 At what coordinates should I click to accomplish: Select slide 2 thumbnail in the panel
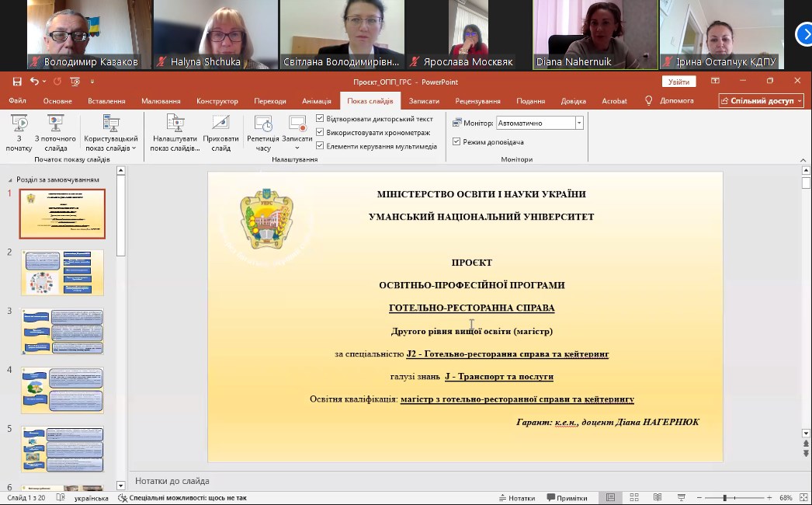click(x=62, y=273)
